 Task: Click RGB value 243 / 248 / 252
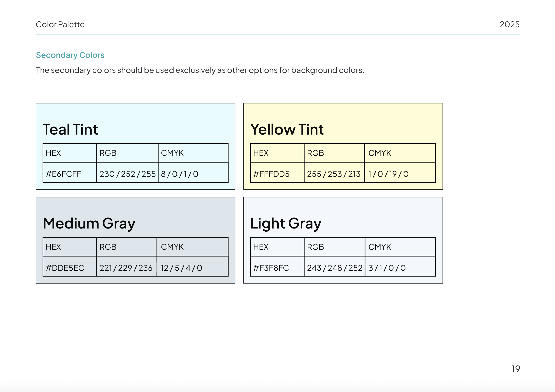pyautogui.click(x=334, y=268)
